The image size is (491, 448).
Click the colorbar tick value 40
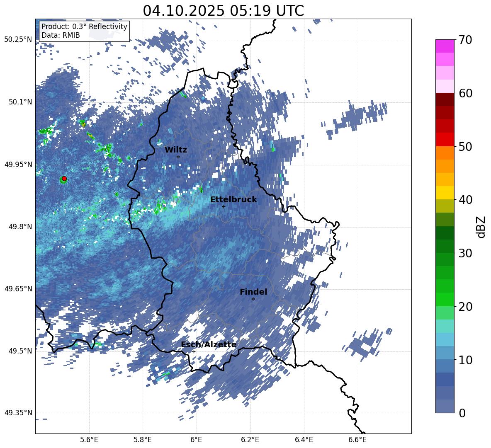coord(465,200)
